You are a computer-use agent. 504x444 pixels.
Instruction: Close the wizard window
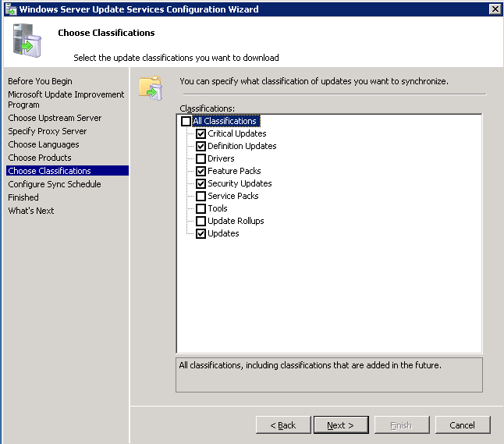pyautogui.click(x=495, y=9)
